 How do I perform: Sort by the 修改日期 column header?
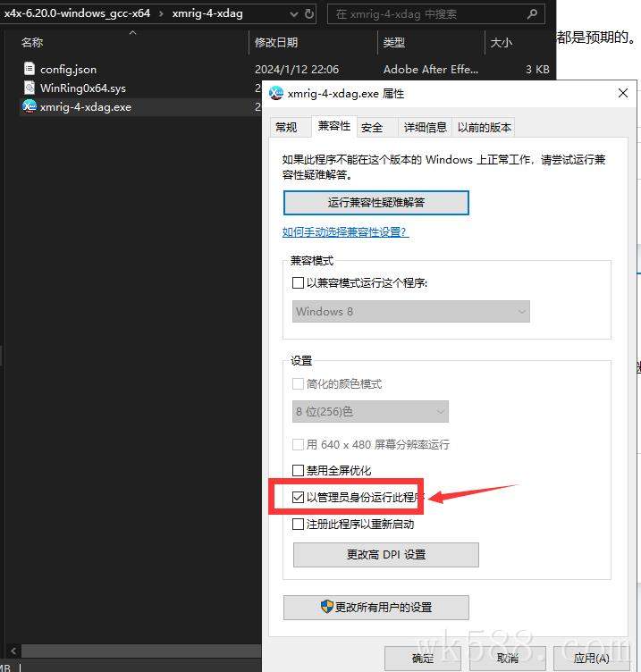[x=276, y=42]
